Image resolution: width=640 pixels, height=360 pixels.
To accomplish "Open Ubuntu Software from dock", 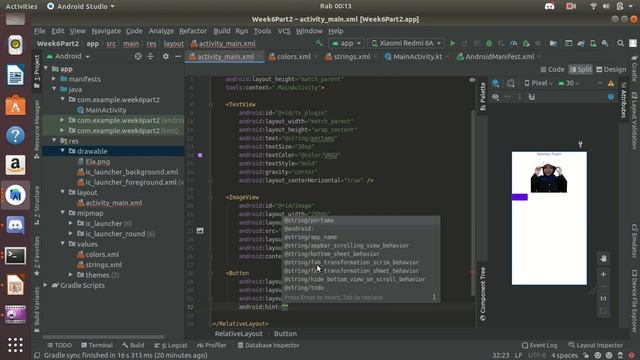I will 16,106.
